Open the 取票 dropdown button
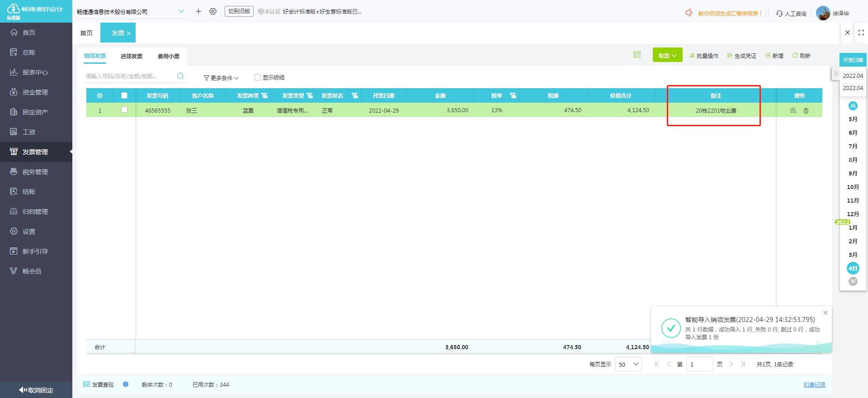Screen dimensions: 868x398 pyautogui.click(x=667, y=56)
